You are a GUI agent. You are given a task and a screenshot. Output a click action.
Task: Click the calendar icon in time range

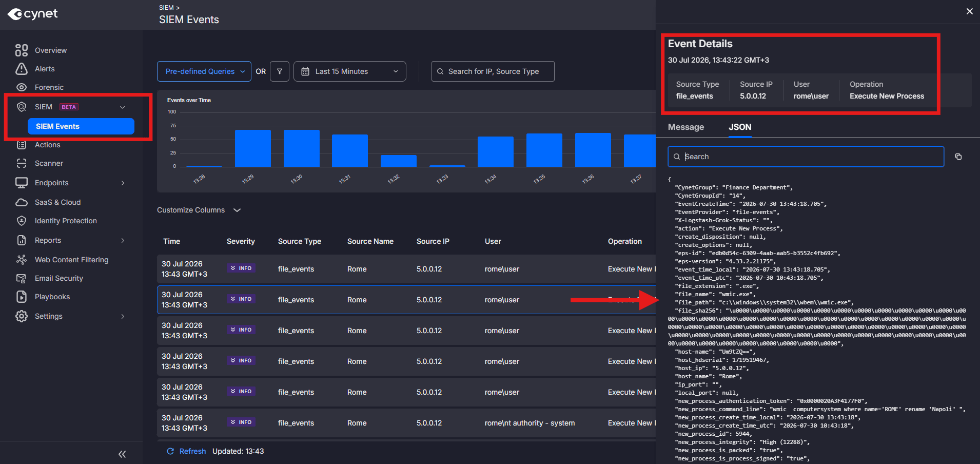click(x=305, y=71)
